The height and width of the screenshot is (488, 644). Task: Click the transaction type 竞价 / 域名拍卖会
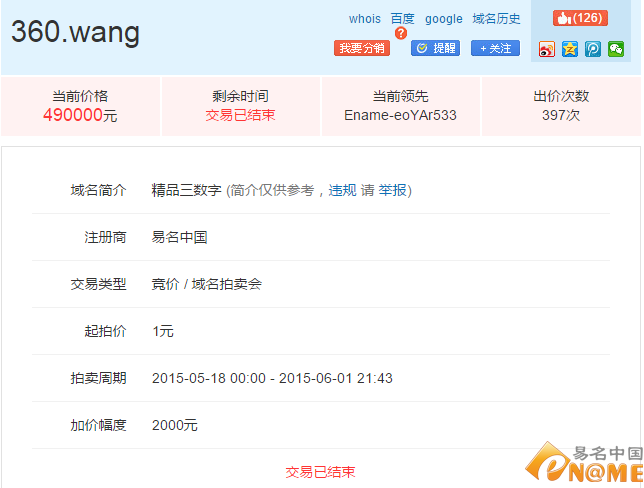coord(207,284)
